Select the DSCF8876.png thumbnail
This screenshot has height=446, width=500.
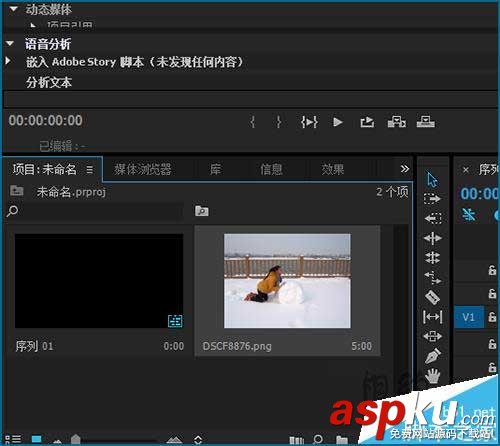287,281
